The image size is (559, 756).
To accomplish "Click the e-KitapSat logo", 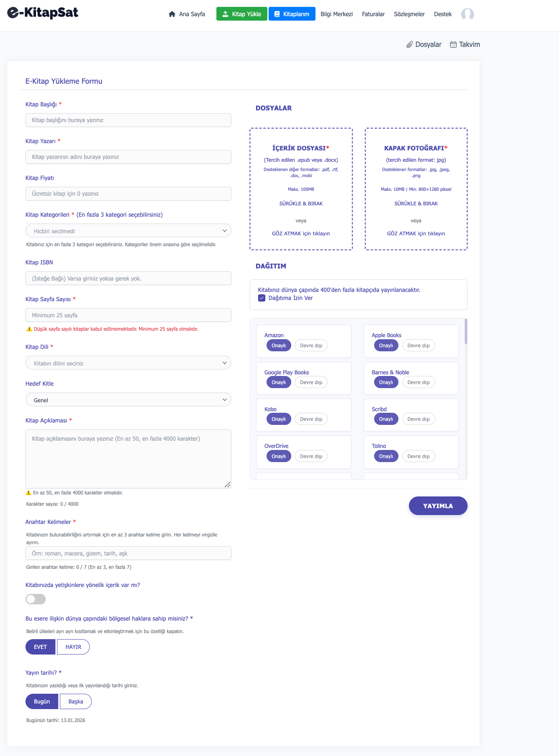I will 43,13.
